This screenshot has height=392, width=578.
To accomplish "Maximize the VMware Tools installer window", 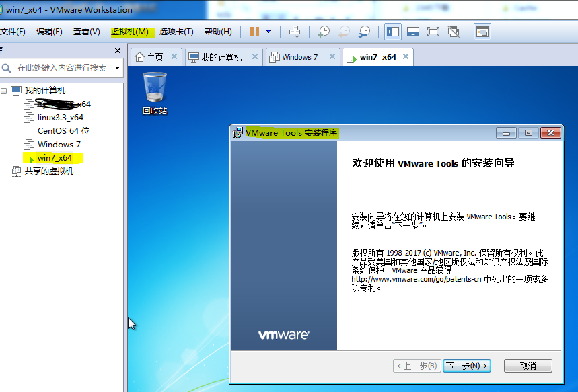I will point(528,132).
